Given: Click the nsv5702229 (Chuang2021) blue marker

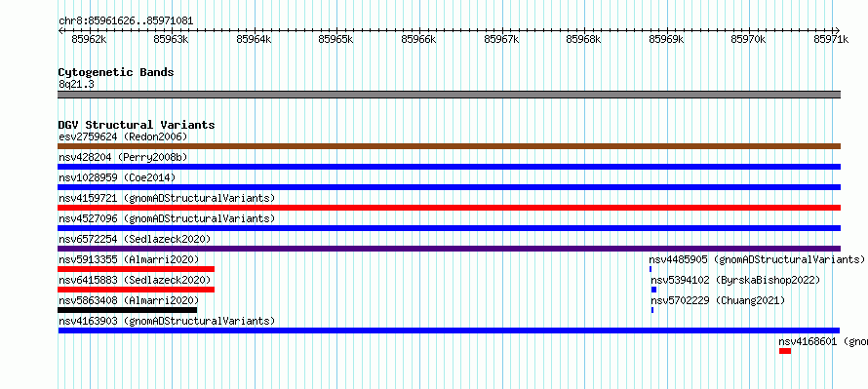Looking at the screenshot, I should pos(652,310).
